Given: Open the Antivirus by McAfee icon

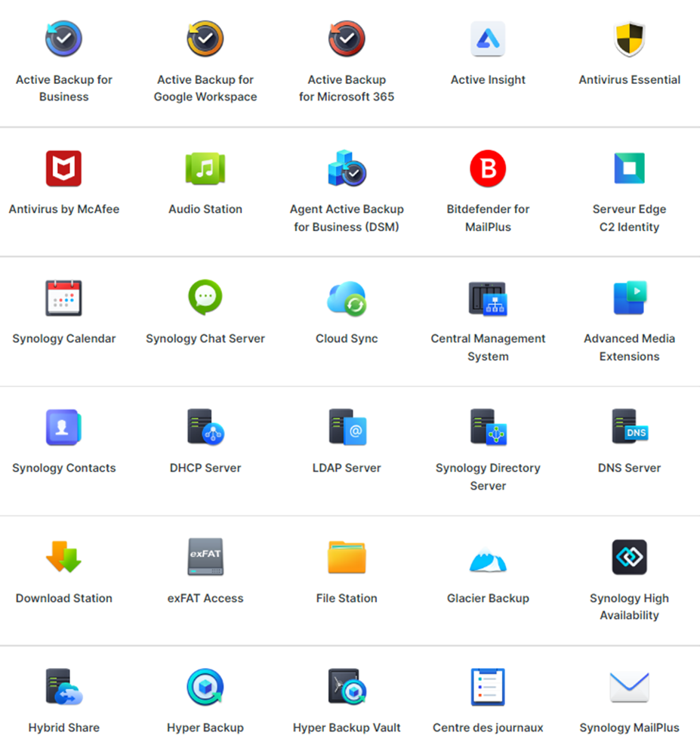Looking at the screenshot, I should 64,168.
